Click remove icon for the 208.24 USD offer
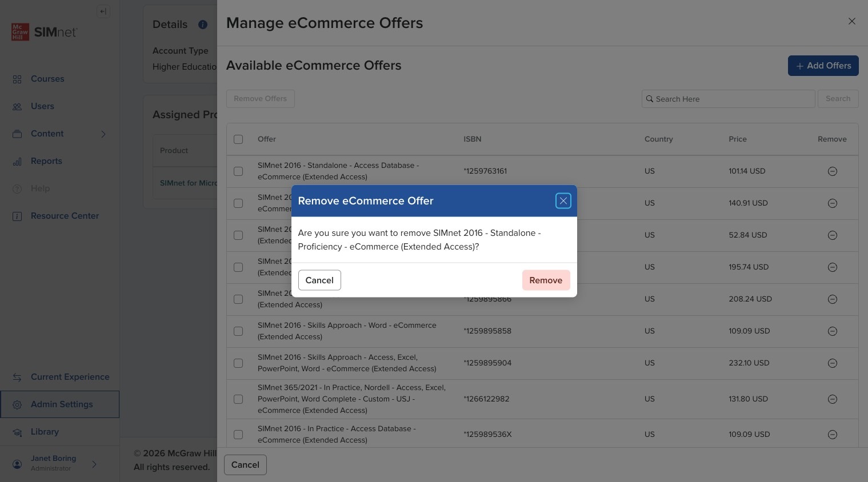Viewport: 868px width, 482px height. tap(833, 299)
